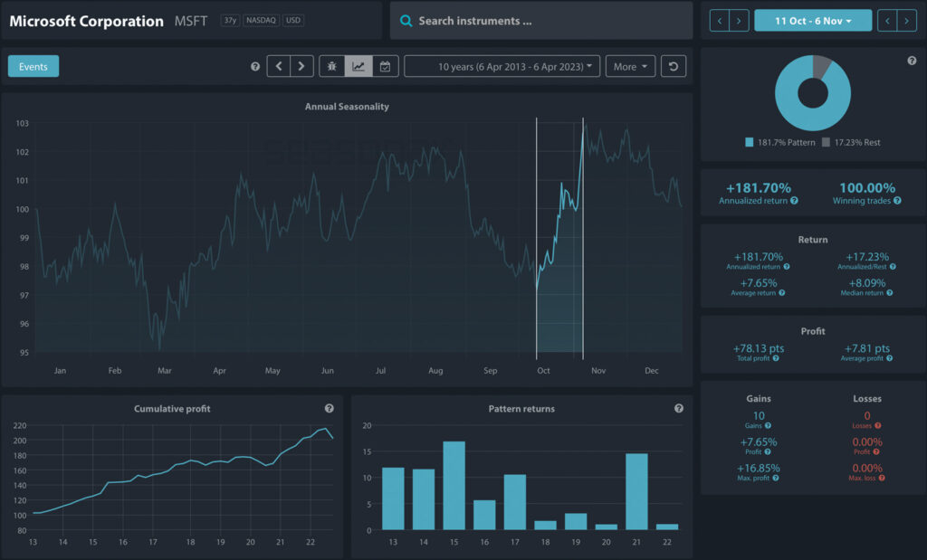The image size is (927, 560).
Task: Click the 2015 bar in Pattern returns
Action: [454, 485]
